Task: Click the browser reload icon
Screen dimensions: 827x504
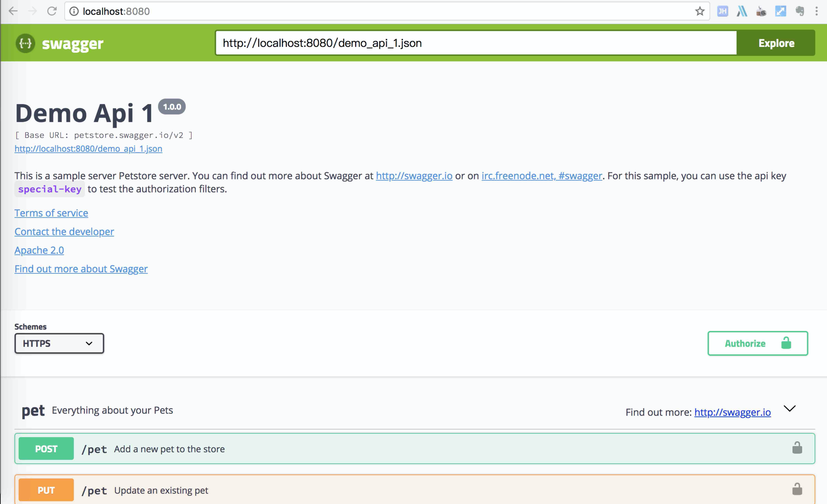Action: point(52,11)
